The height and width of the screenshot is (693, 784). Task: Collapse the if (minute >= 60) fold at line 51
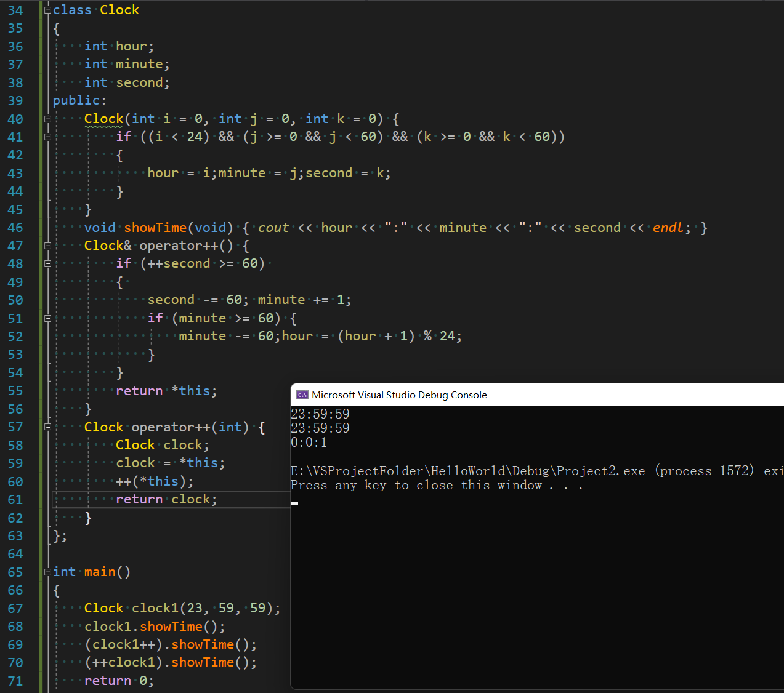47,318
